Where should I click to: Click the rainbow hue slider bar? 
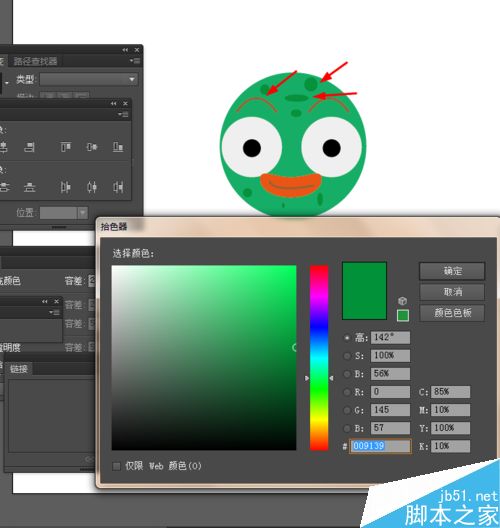(x=319, y=358)
